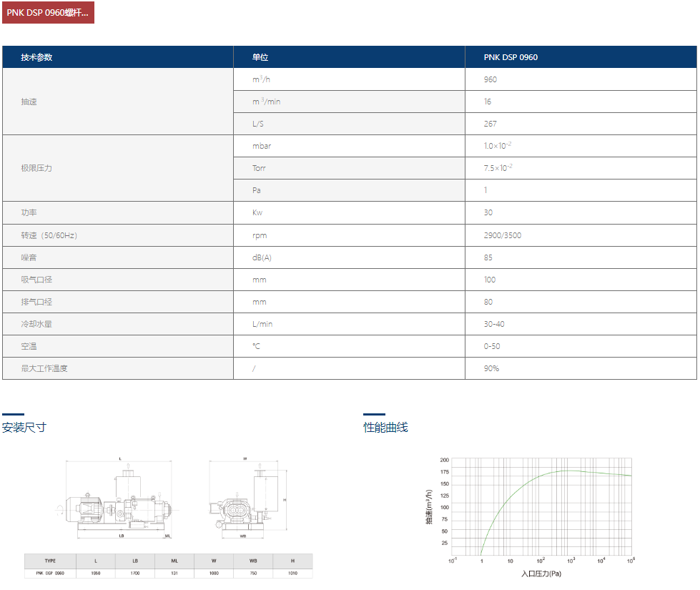Click the 技术参数 column header
The width and height of the screenshot is (700, 590).
point(36,57)
